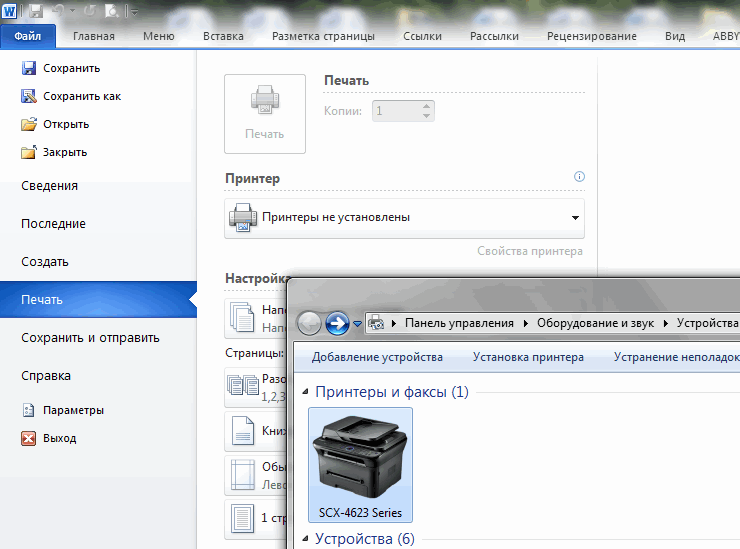This screenshot has height=549, width=740.
Task: Select the SCX-4623 Series printer thumbnail
Action: [360, 465]
